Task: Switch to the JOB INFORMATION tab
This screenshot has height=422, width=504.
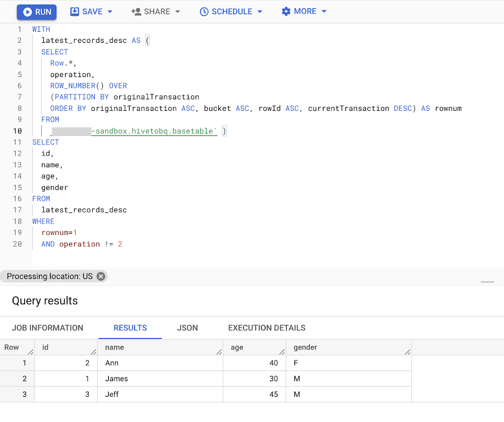Action: [47, 328]
